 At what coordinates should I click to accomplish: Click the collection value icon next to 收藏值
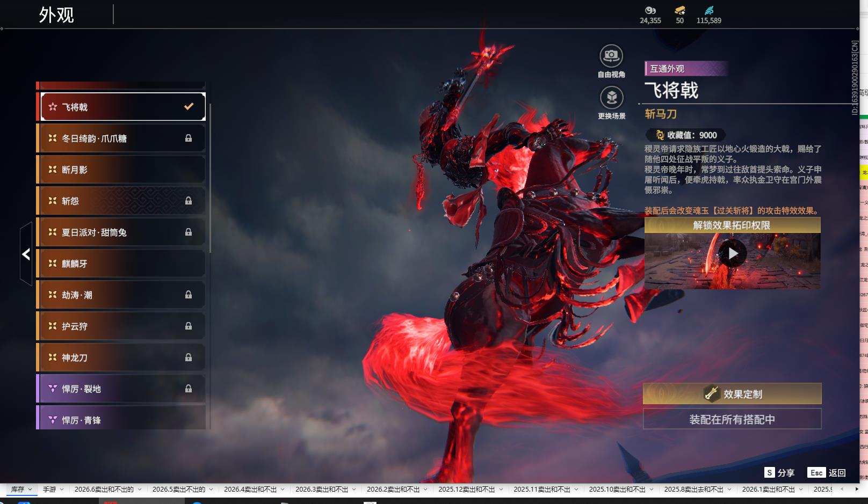(x=660, y=135)
